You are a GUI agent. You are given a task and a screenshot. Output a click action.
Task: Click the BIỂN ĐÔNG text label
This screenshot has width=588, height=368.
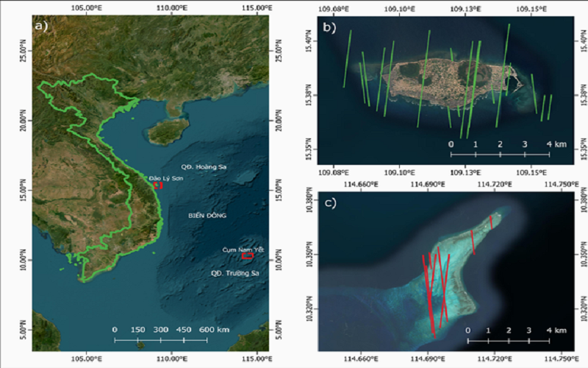point(207,216)
